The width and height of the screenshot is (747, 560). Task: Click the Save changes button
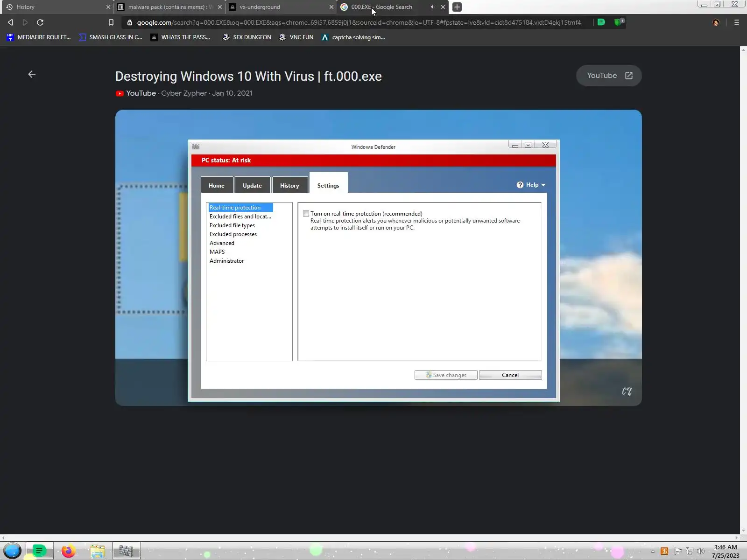click(x=446, y=375)
